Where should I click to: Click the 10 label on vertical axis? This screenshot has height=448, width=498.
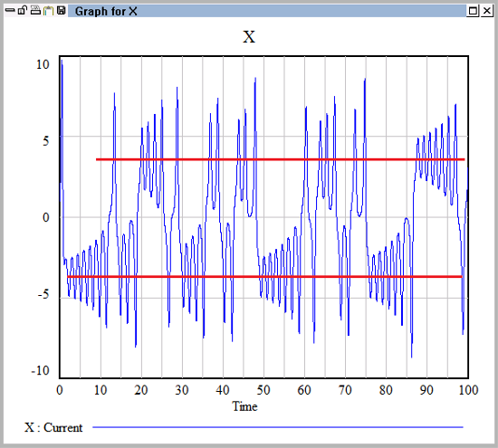pos(43,64)
